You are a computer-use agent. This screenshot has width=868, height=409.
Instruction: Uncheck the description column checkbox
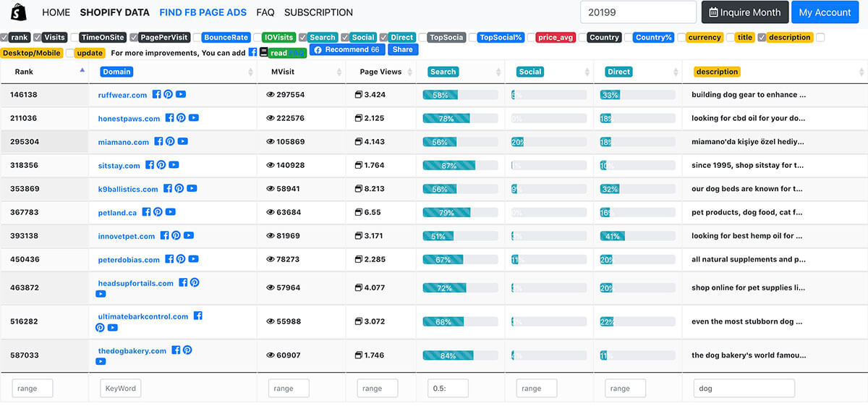click(762, 37)
